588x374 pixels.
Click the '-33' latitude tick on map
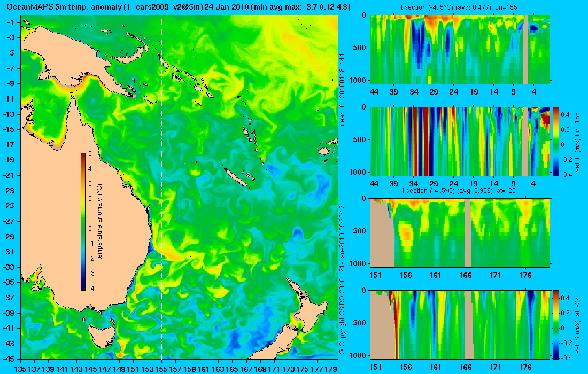click(9, 267)
